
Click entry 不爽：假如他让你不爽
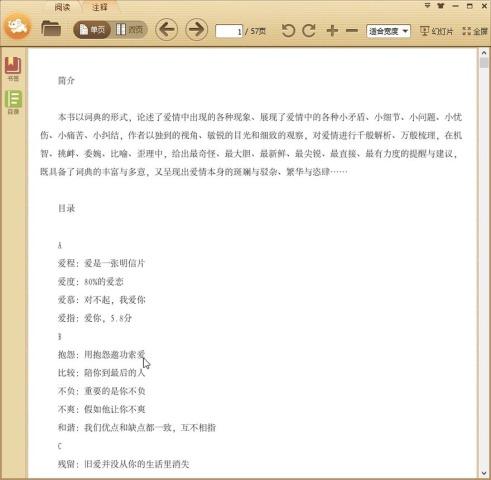(x=101, y=409)
